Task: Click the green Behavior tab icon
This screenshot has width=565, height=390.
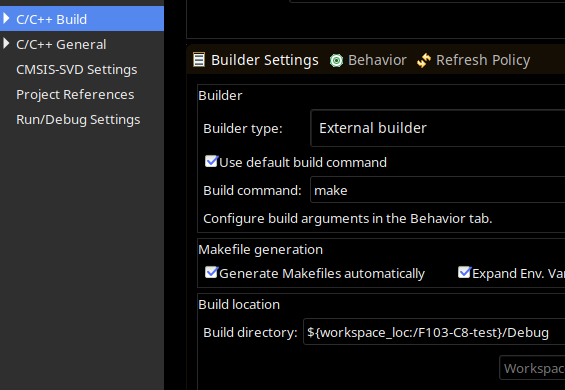Action: tap(337, 61)
